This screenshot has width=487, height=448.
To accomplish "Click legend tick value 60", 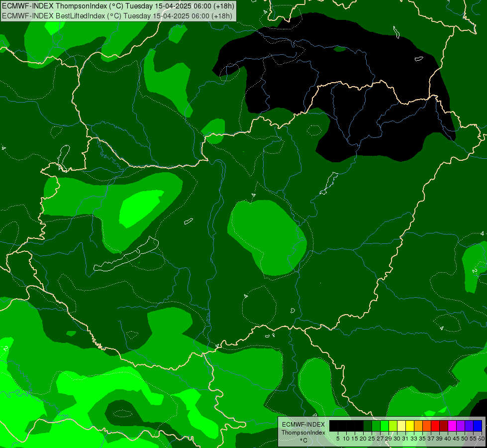I will [482, 439].
